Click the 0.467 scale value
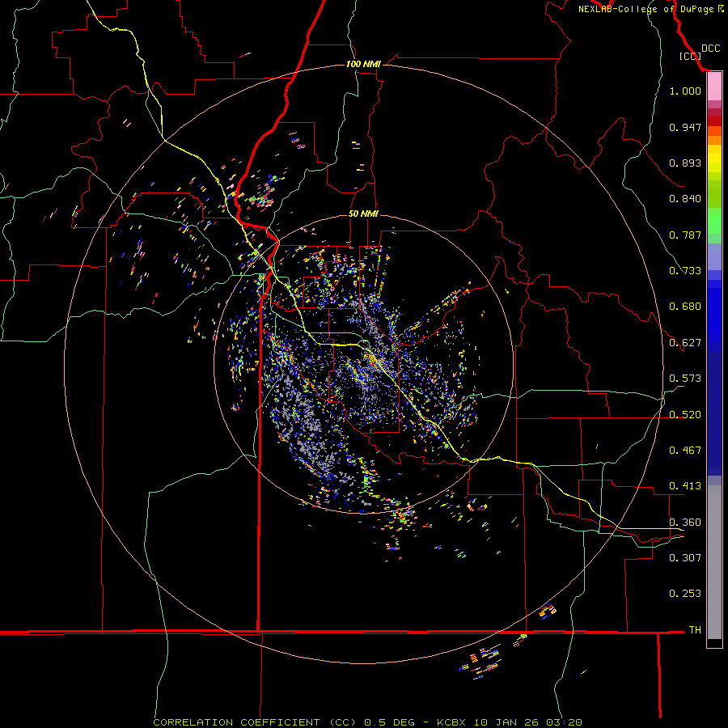This screenshot has width=728, height=728. (x=685, y=451)
